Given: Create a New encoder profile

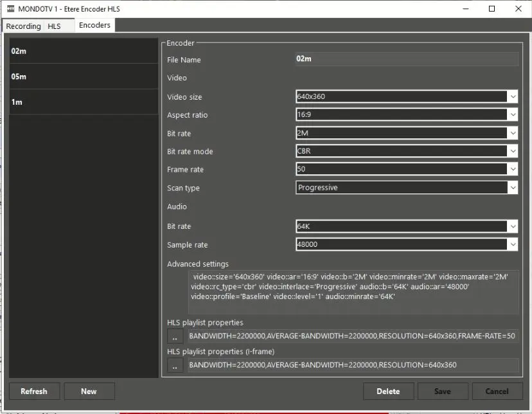Looking at the screenshot, I should pyautogui.click(x=89, y=391).
